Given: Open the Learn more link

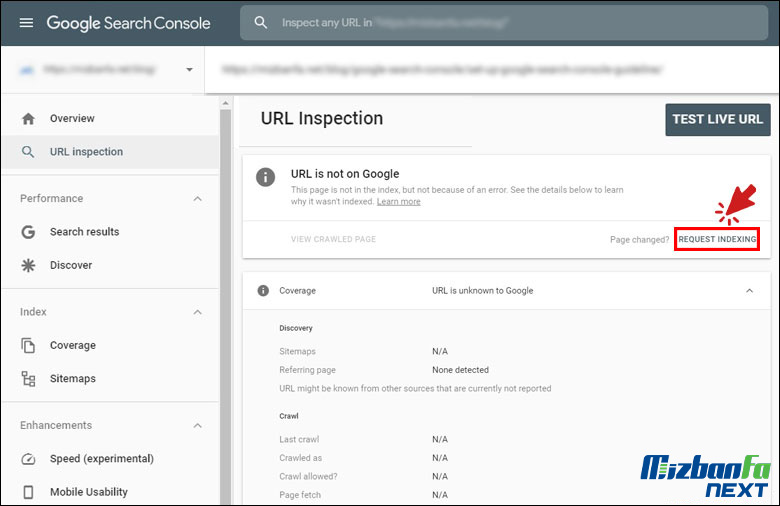Looking at the screenshot, I should click(x=398, y=202).
